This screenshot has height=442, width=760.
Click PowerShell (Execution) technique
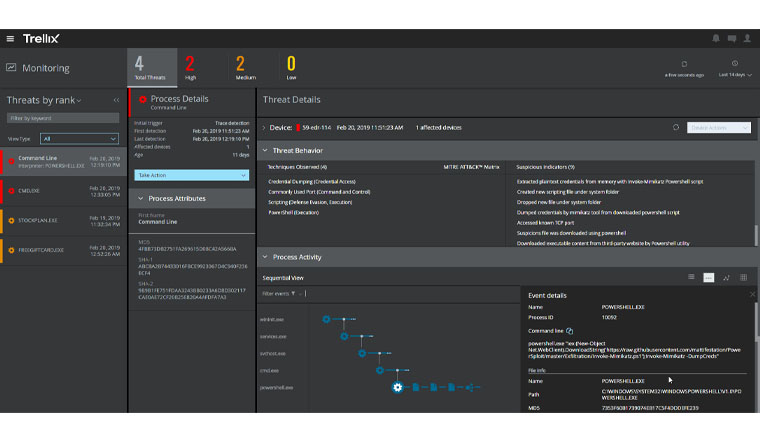293,212
